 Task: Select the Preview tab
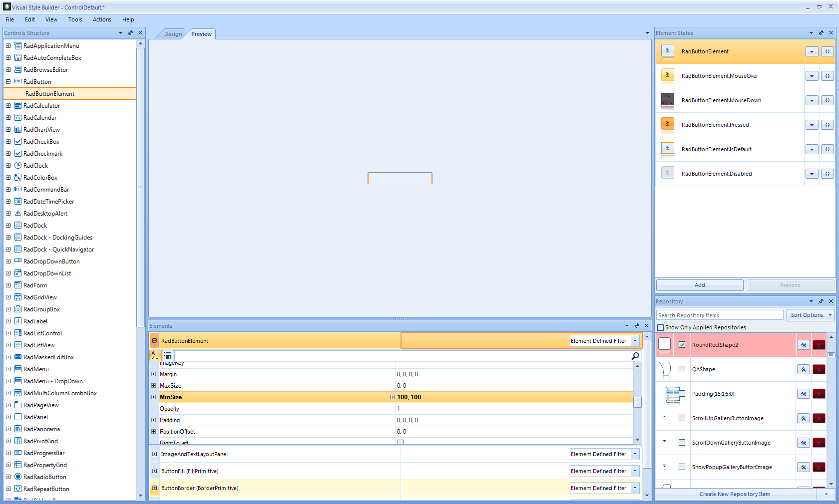[x=201, y=34]
